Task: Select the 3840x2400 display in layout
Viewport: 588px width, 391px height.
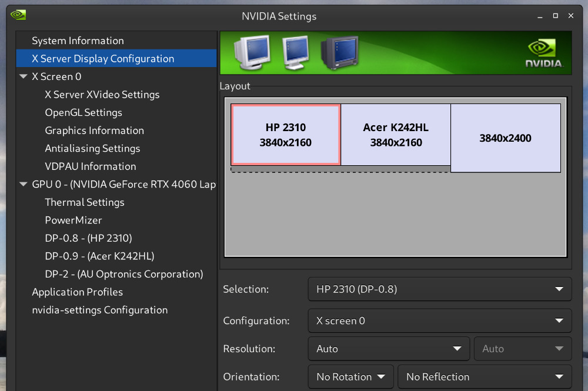Action: (506, 138)
